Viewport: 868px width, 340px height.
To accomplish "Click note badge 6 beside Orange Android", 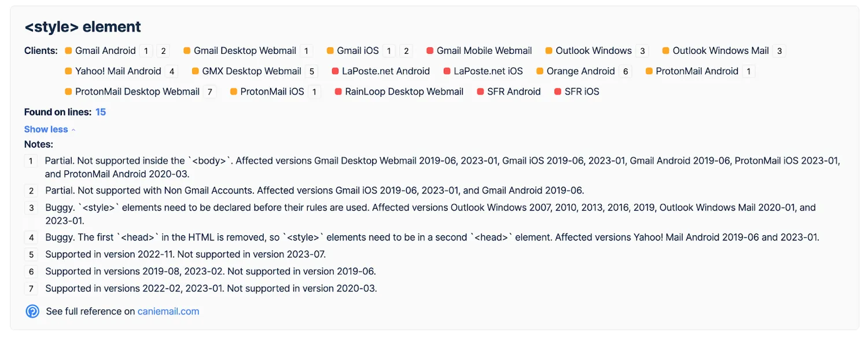I will [x=624, y=71].
